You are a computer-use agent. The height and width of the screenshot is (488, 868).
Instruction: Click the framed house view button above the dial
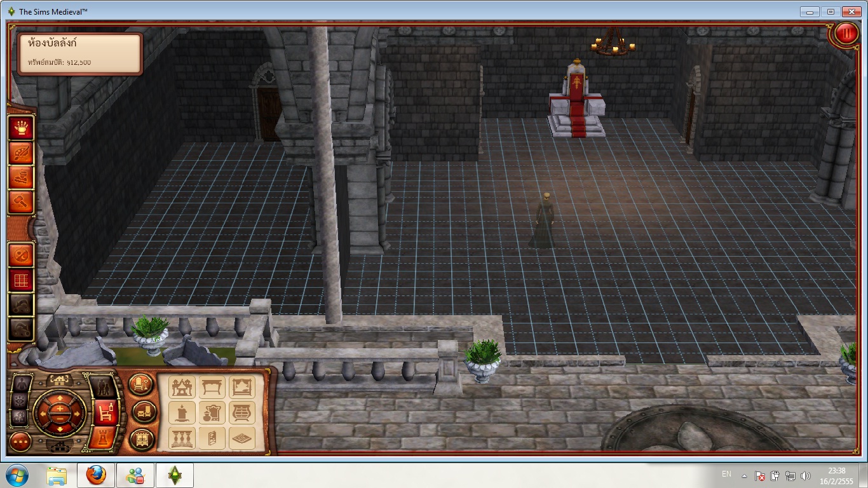(x=60, y=380)
